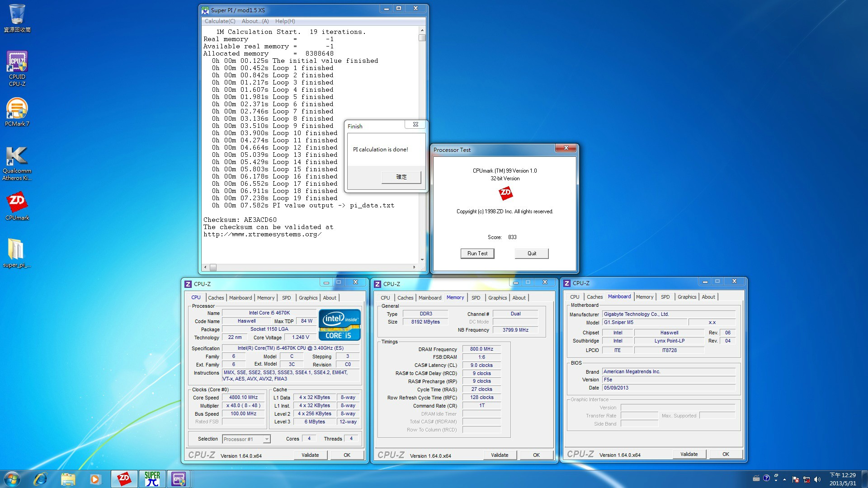The image size is (868, 488).
Task: Open Caches tab in middle CPU-Z
Action: (x=405, y=298)
